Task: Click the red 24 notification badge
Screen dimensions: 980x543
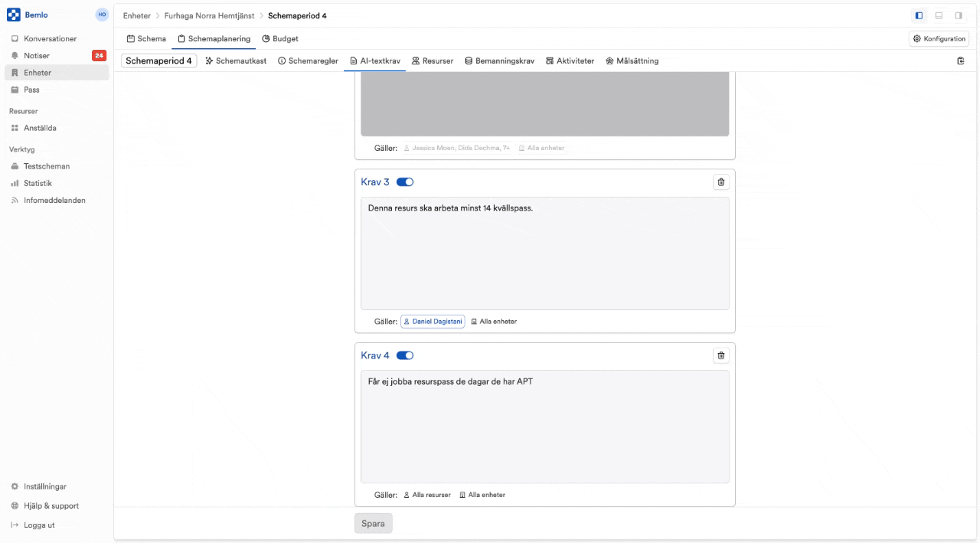Action: click(99, 55)
